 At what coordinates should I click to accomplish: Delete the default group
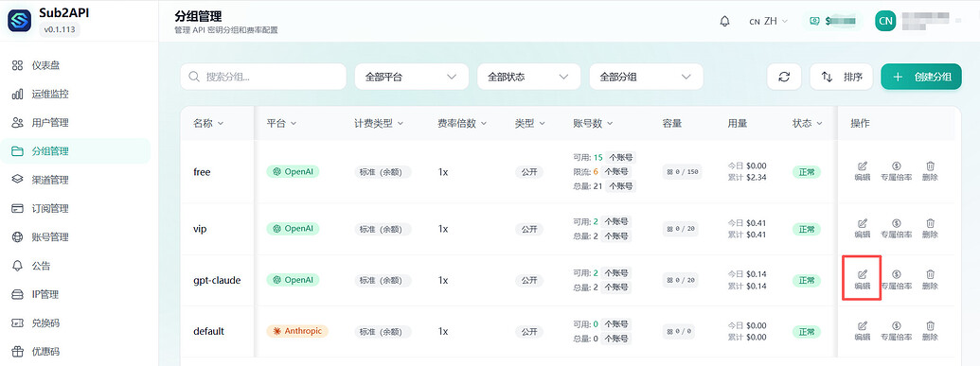pos(930,331)
